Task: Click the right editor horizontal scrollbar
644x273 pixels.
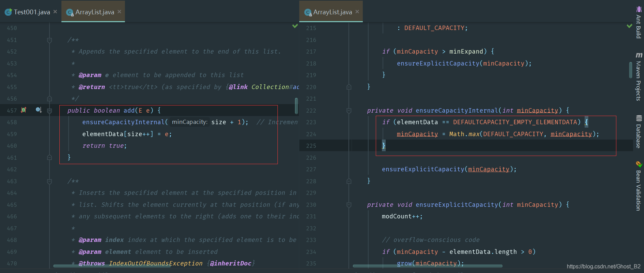Action: (x=428, y=266)
